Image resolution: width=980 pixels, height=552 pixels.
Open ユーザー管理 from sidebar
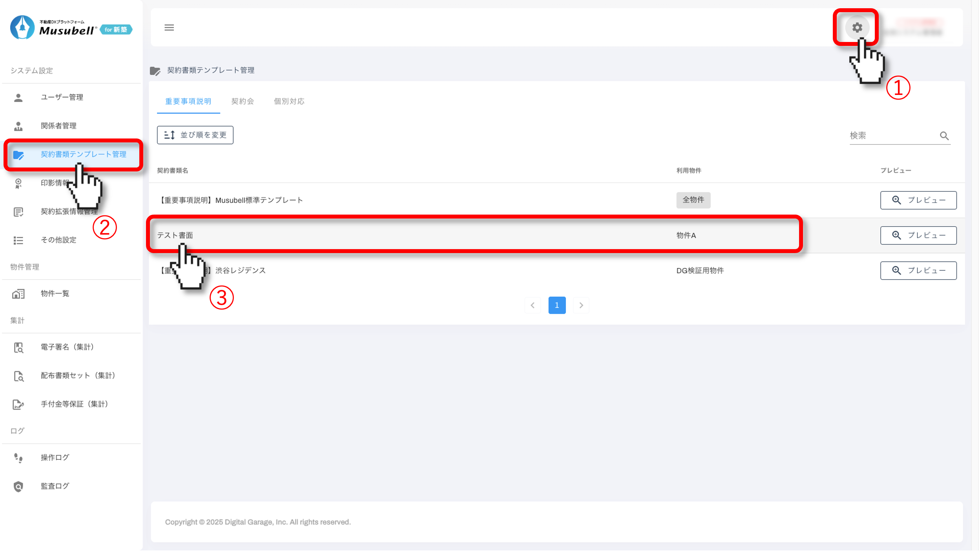[62, 97]
